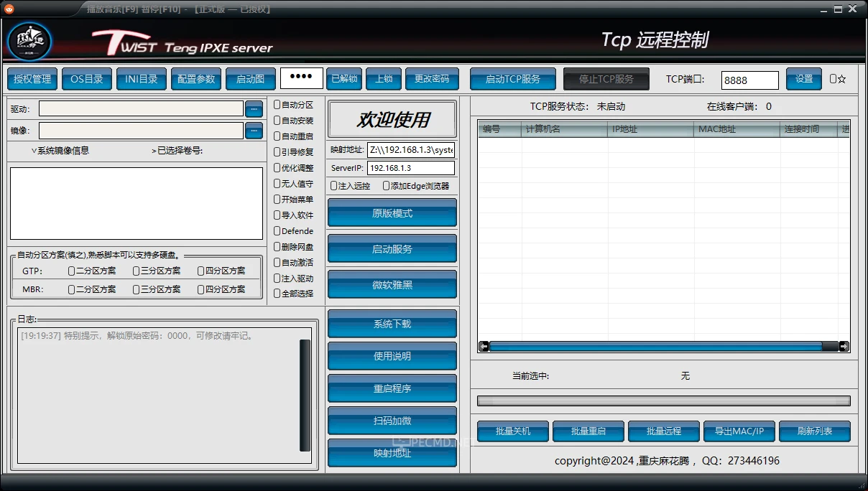This screenshot has height=491, width=868.
Task: Click the application icon on the title bar
Action: tap(9, 9)
